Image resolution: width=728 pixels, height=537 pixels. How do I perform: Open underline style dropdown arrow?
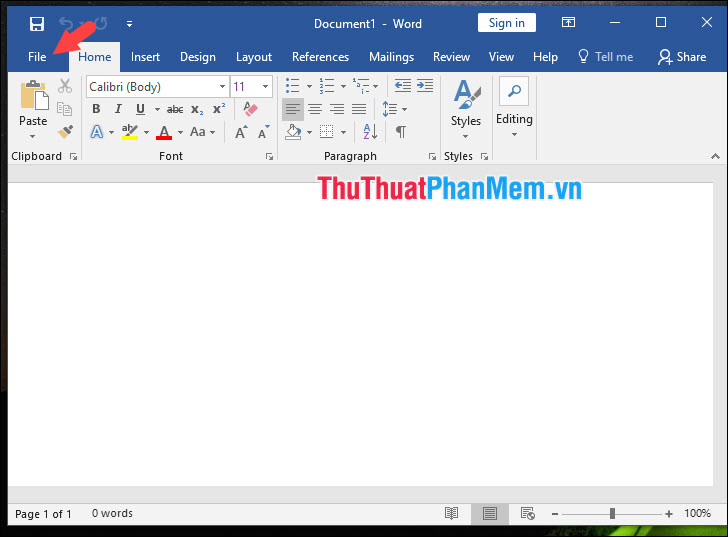point(157,110)
